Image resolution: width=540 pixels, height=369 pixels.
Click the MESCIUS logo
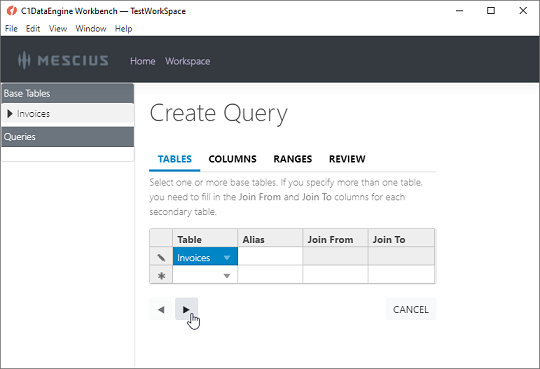pos(63,61)
